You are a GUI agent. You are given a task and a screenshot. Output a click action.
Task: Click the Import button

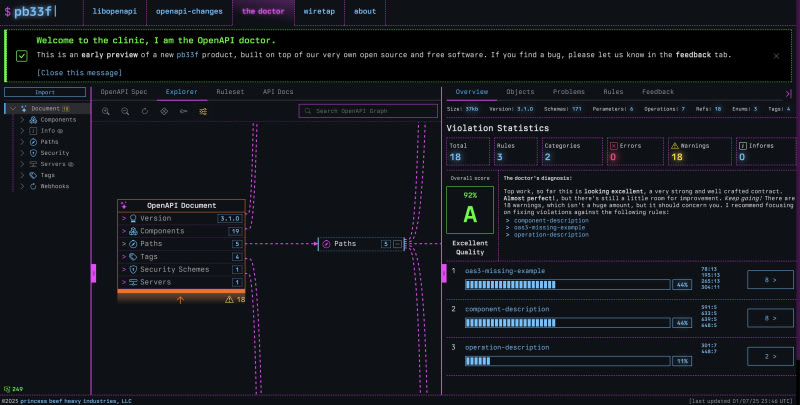[x=45, y=92]
